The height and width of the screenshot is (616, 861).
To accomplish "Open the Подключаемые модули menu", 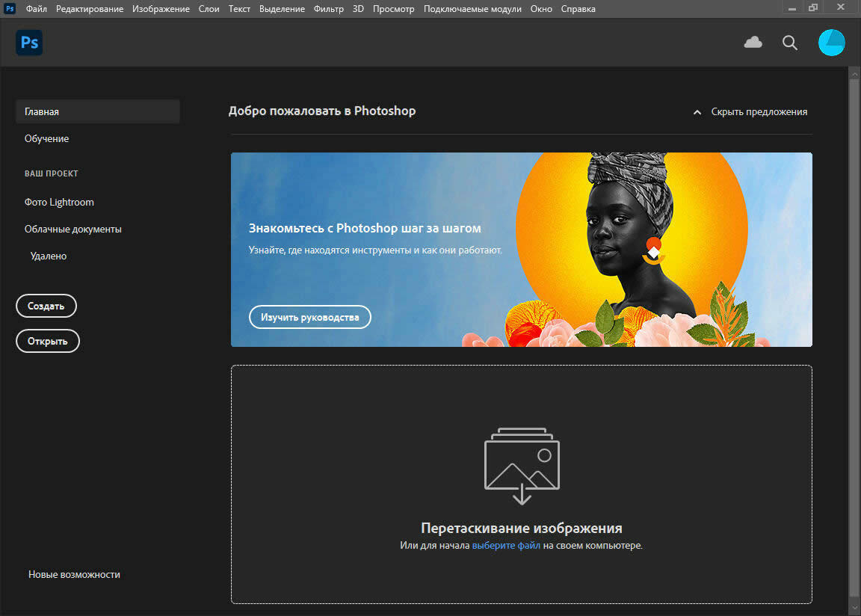I will pos(472,9).
